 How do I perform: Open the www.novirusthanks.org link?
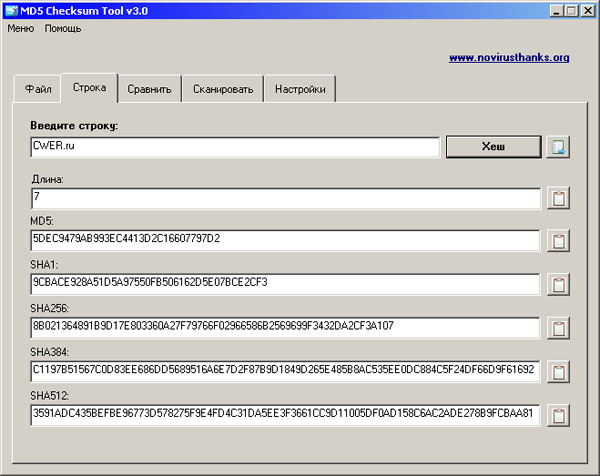point(509,58)
